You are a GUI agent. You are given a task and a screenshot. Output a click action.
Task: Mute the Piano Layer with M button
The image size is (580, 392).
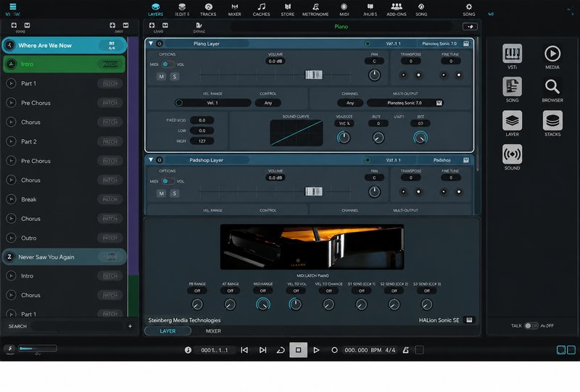(161, 77)
